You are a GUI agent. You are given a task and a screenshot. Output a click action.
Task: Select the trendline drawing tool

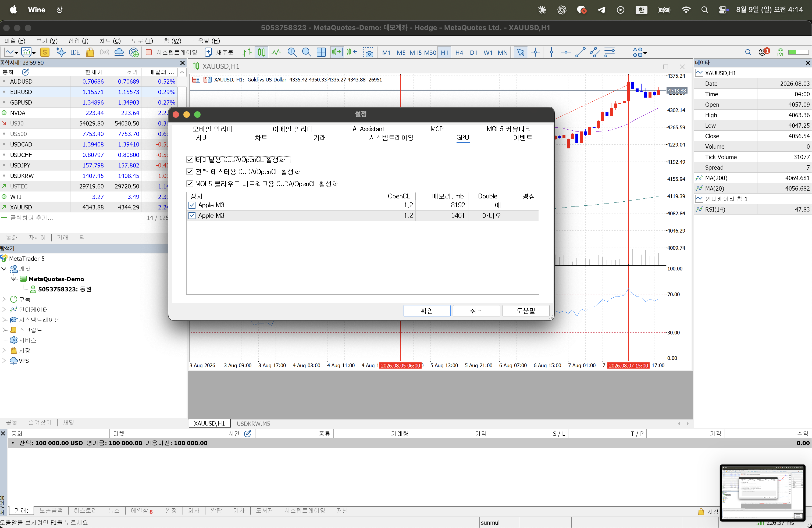580,52
